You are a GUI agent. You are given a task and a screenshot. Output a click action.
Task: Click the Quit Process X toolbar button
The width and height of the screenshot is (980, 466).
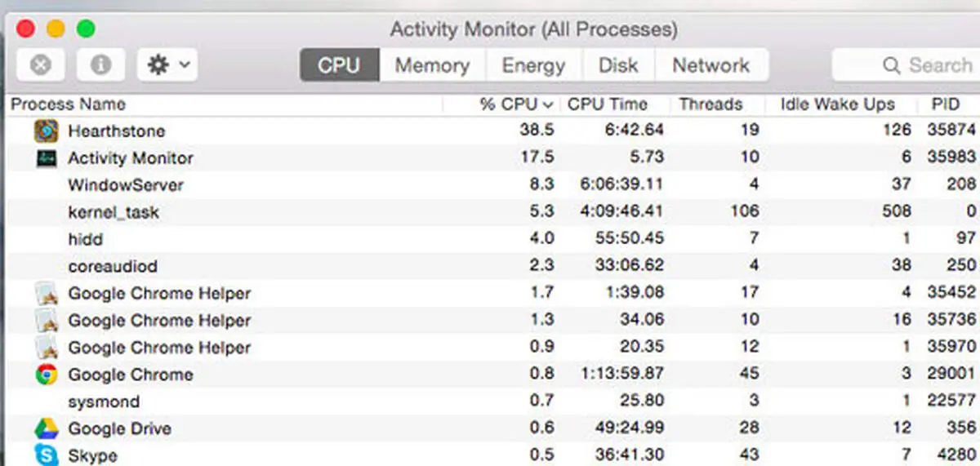click(40, 64)
